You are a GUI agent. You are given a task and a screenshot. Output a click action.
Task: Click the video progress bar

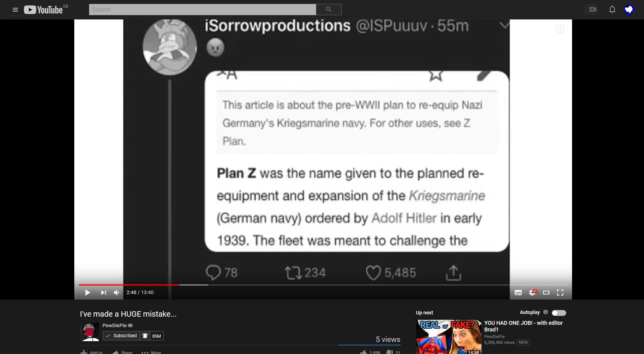click(x=272, y=284)
